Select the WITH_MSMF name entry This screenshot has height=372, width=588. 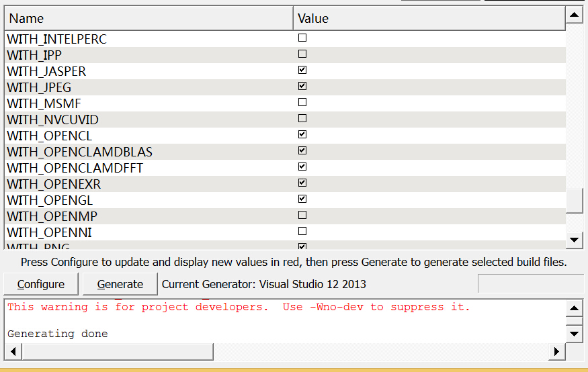coord(44,103)
